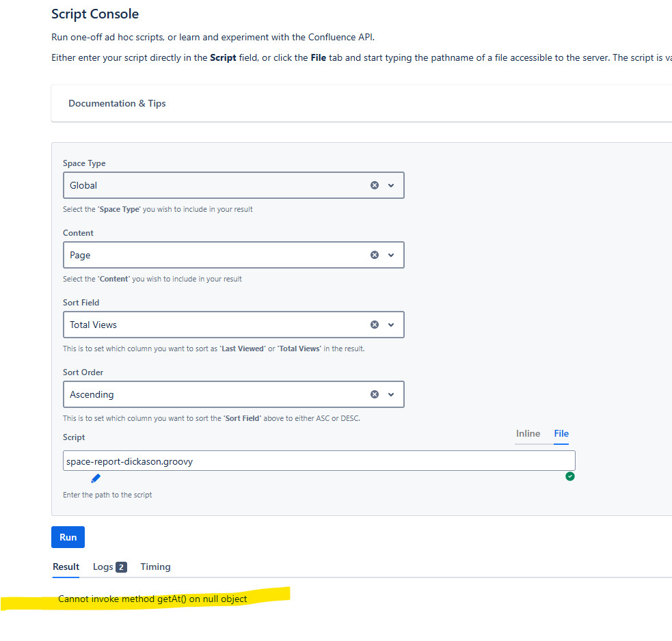Clear the Content field selection

pyautogui.click(x=374, y=255)
